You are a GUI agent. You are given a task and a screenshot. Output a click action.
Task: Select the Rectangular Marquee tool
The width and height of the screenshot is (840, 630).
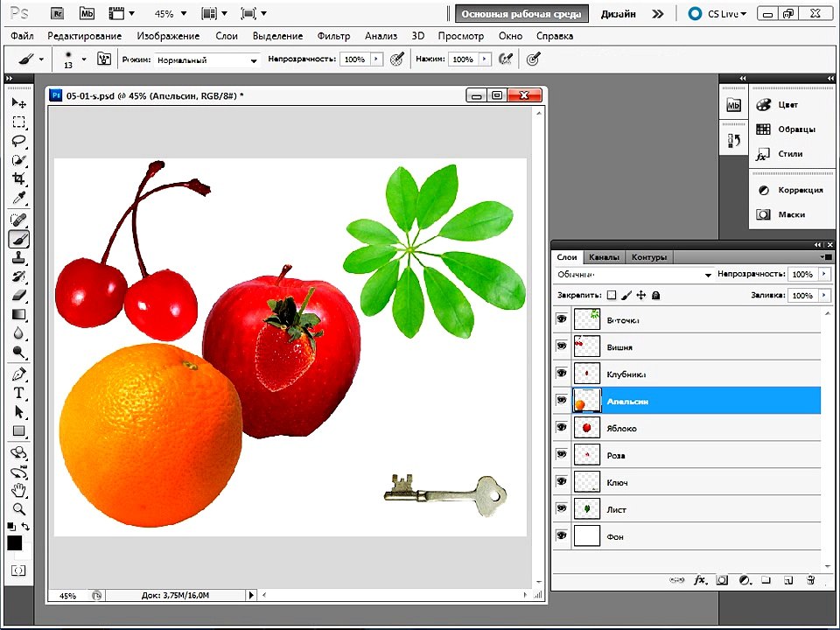pos(18,122)
